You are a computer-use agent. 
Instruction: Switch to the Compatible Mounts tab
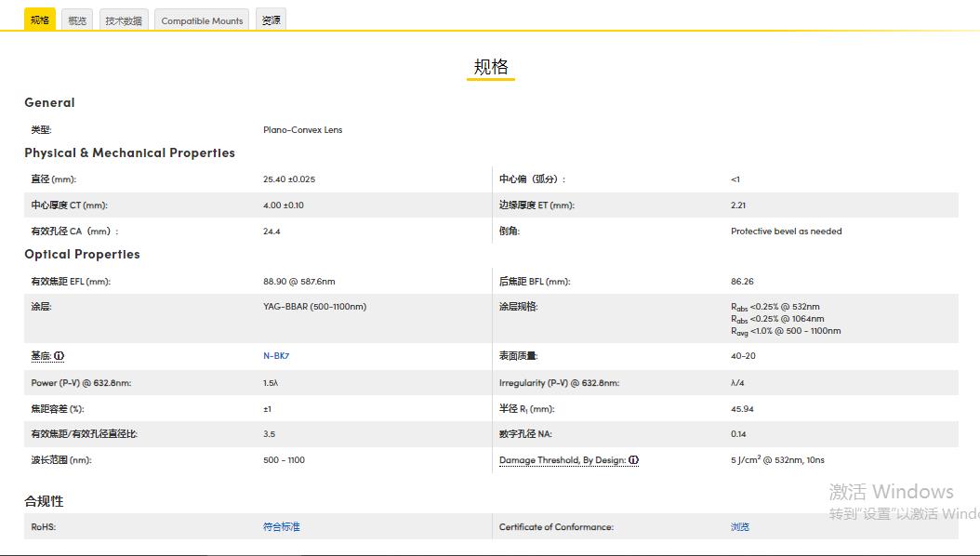[x=201, y=19]
